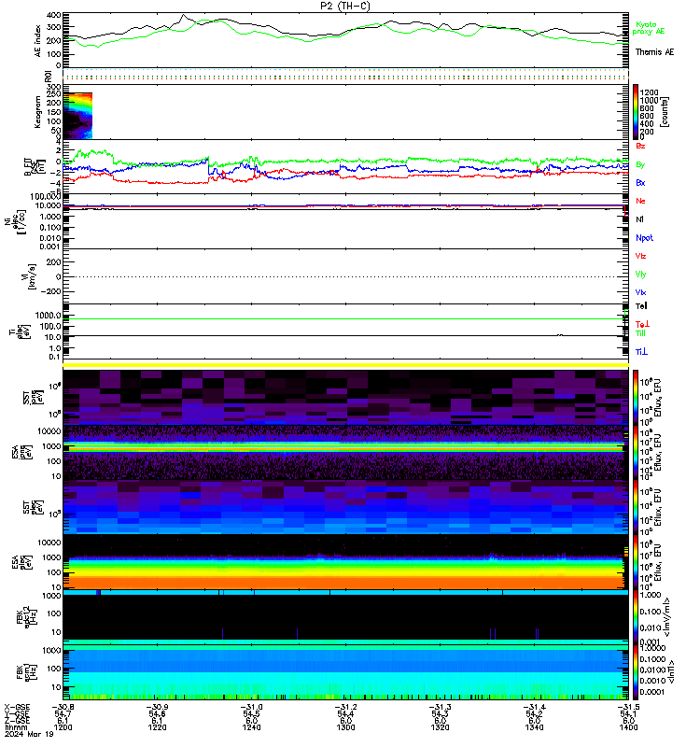This screenshot has width=700, height=747.
Task: Select the red Bz legend label
Action: point(640,147)
